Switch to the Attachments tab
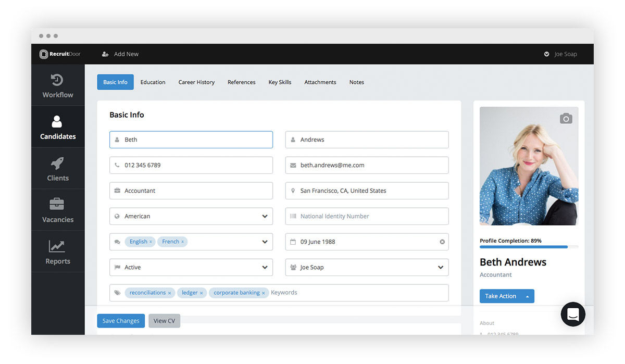 coord(320,82)
